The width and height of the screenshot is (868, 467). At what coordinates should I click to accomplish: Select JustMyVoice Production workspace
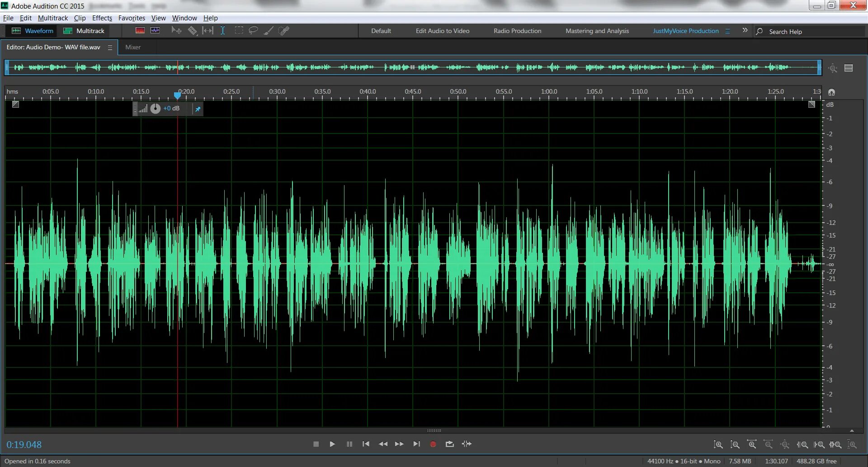click(x=685, y=31)
